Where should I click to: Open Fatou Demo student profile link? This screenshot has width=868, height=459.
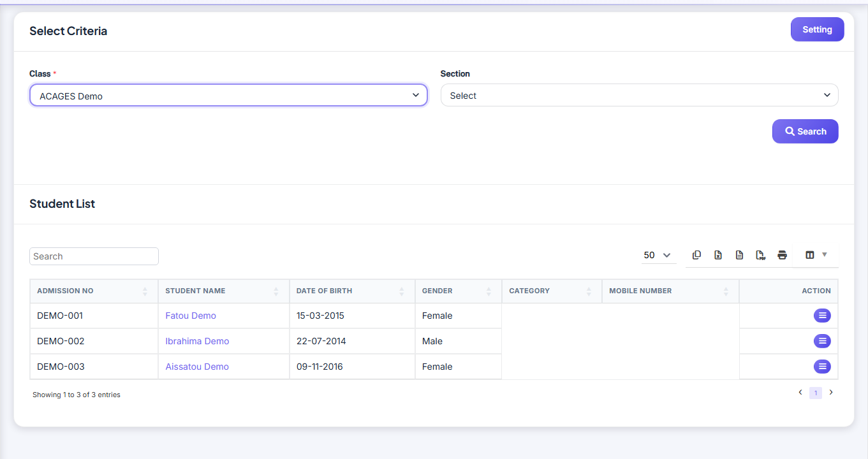191,316
